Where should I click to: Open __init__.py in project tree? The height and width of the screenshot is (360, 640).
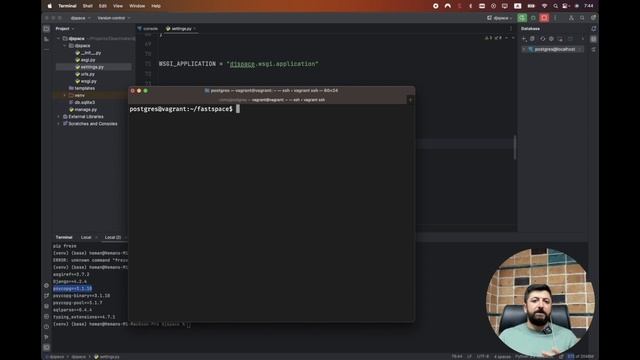tap(88, 53)
